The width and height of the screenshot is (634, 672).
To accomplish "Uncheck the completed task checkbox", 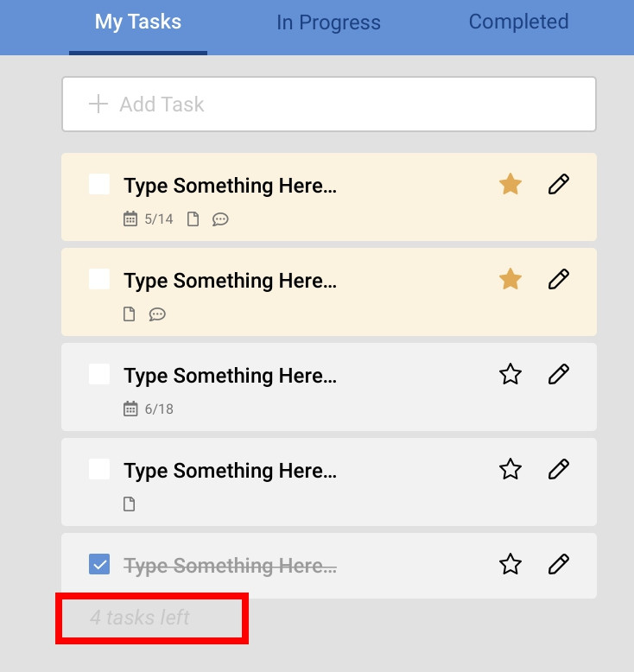I will [99, 565].
